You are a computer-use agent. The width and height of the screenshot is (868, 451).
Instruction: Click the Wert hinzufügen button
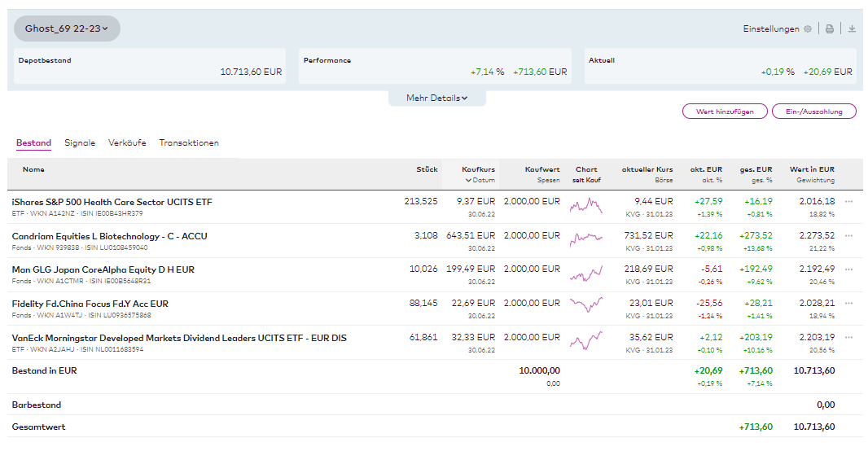725,112
